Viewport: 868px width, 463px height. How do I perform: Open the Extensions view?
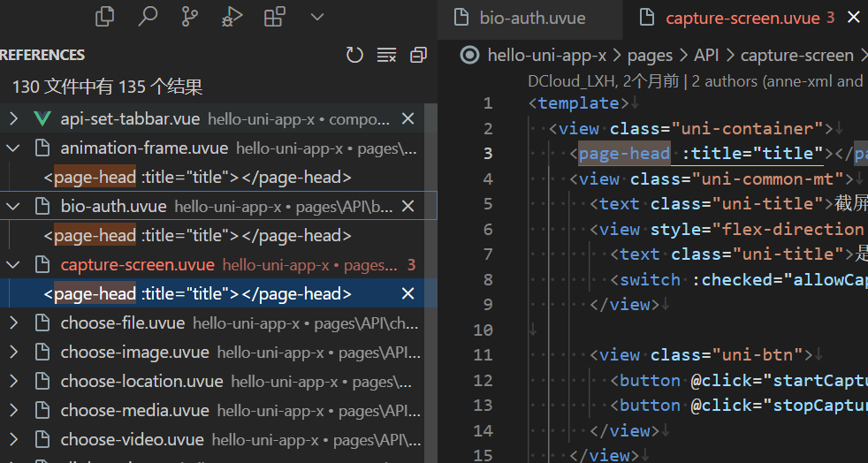275,17
